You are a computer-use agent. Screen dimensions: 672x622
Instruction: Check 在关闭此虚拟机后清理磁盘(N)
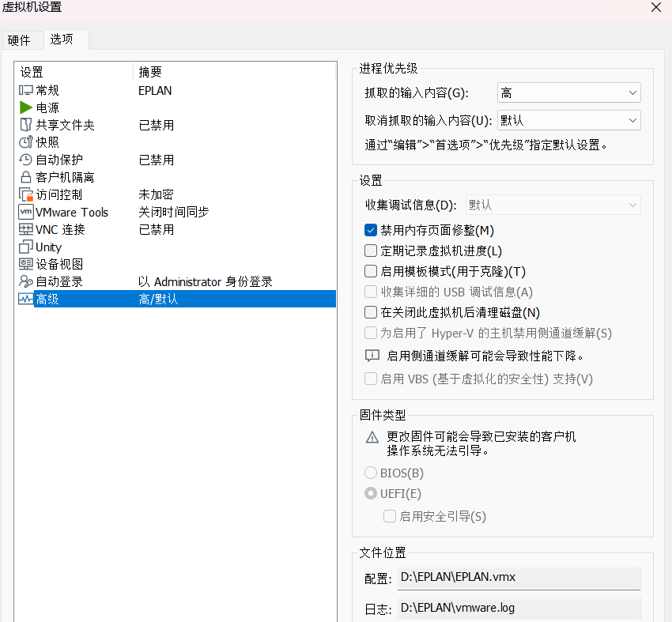tap(370, 312)
